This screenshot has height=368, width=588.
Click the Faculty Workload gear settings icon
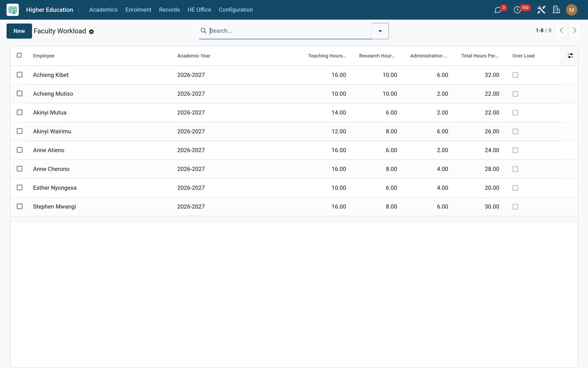pos(92,32)
